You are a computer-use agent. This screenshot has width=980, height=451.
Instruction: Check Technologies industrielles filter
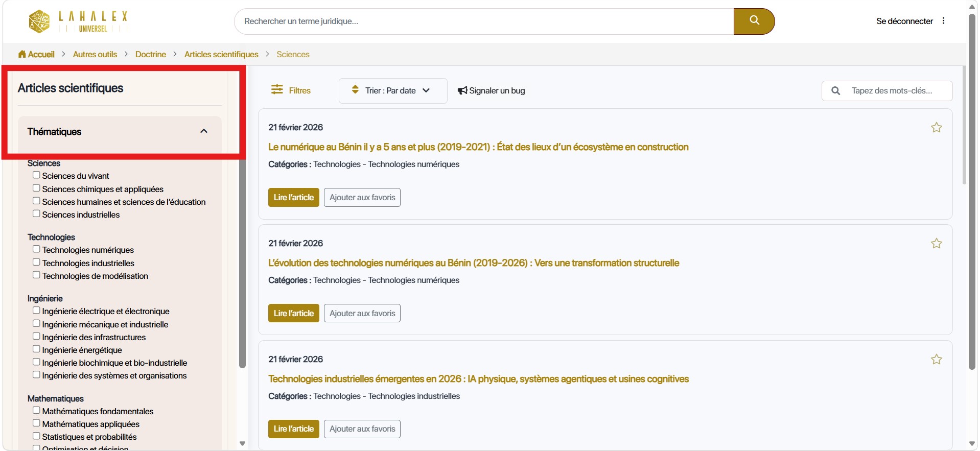click(x=36, y=263)
